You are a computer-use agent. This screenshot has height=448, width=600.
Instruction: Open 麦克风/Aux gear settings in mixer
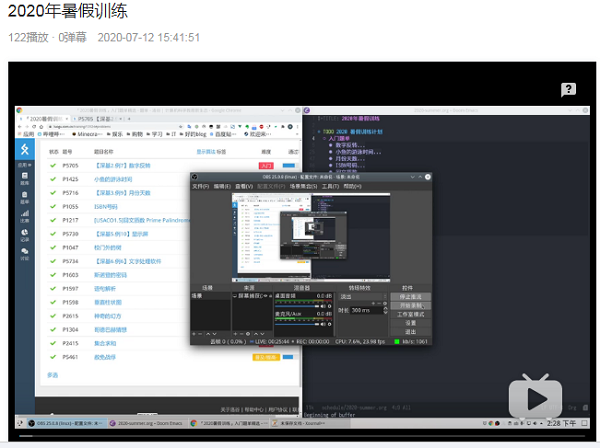tap(329, 324)
